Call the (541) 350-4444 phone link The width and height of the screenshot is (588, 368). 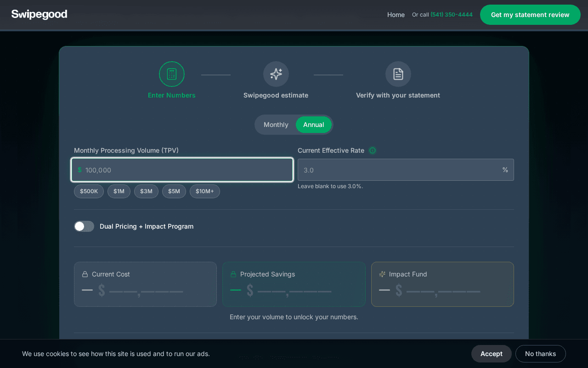pyautogui.click(x=452, y=15)
